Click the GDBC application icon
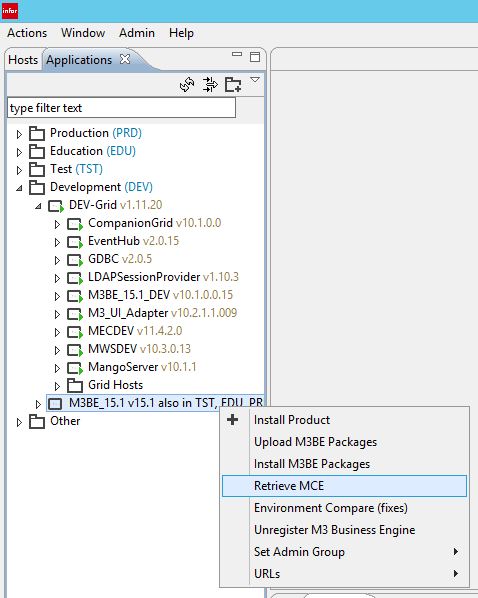The image size is (478, 598). [x=75, y=260]
